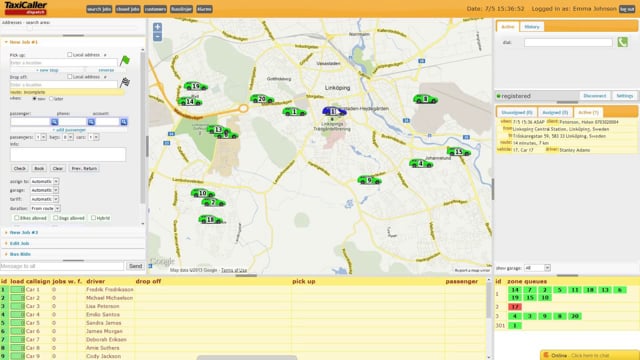Select taxi 1 on the map

pos(294,111)
